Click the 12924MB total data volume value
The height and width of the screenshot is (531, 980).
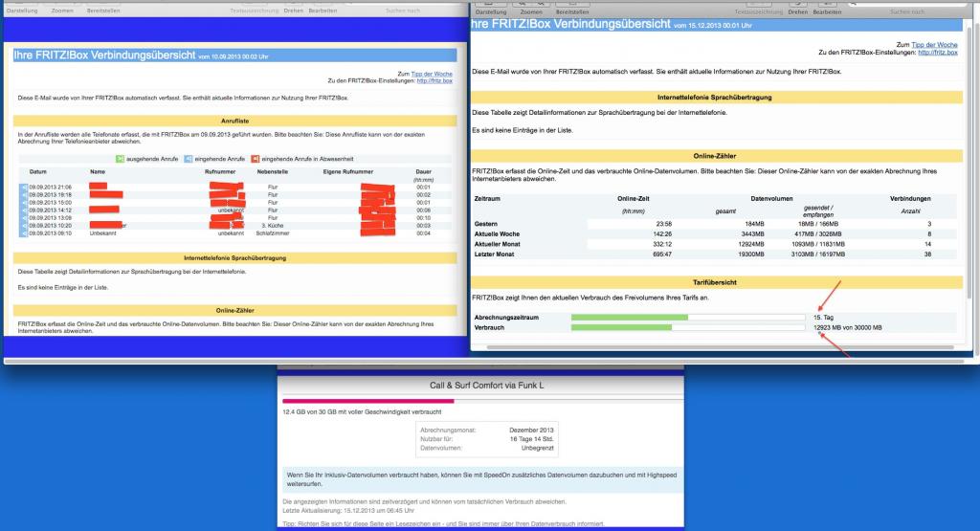(x=750, y=244)
